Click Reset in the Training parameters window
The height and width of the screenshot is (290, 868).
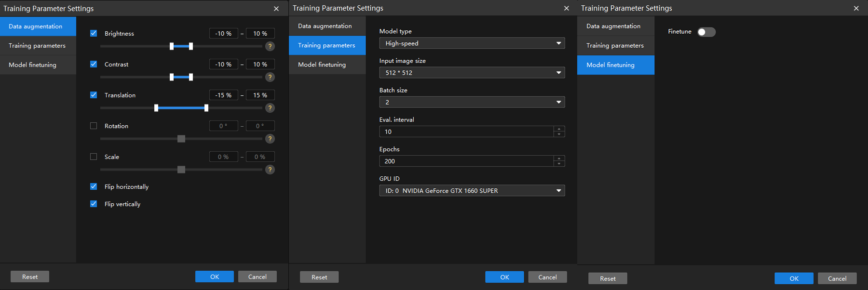coord(319,277)
